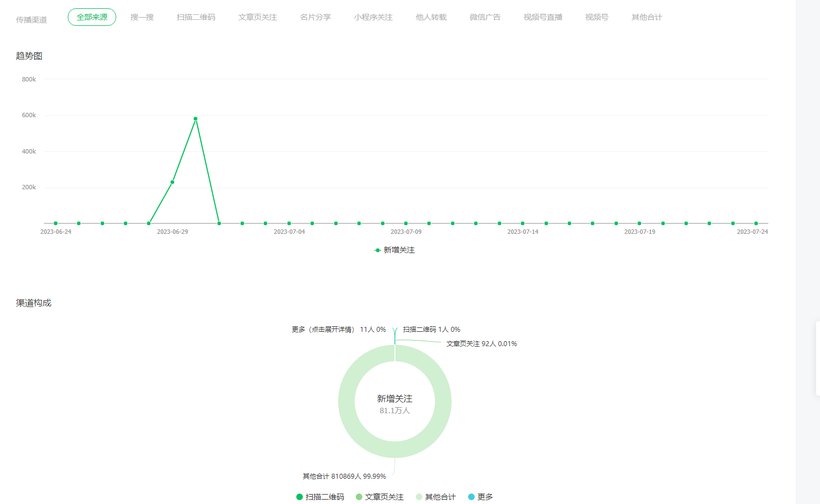Image resolution: width=820 pixels, height=504 pixels.
Task: Click the peak data point near 600k
Action: coord(196,119)
